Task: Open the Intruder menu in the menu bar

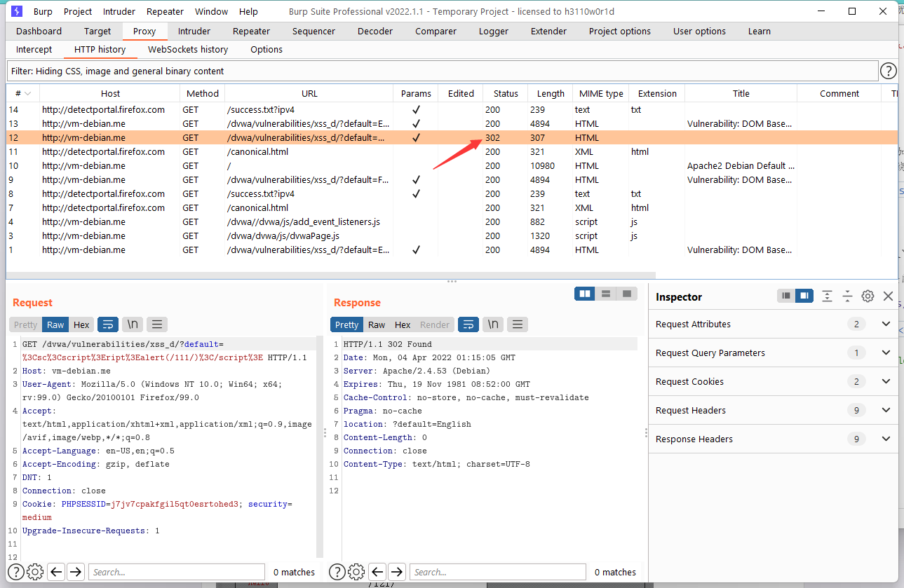Action: 119,11
